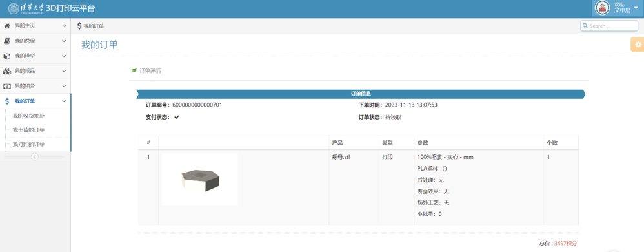Click the dollar icon beside sidebar 我的订单

[6, 101]
